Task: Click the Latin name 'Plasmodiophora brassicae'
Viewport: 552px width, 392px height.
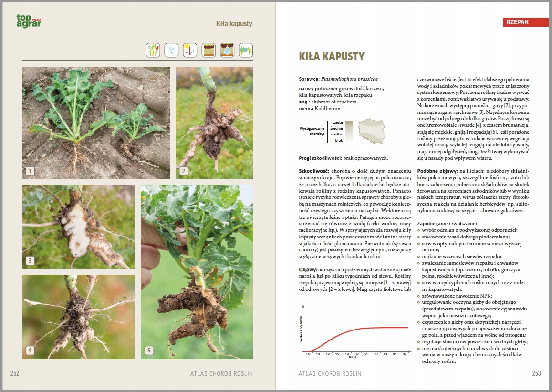Action: [349, 79]
